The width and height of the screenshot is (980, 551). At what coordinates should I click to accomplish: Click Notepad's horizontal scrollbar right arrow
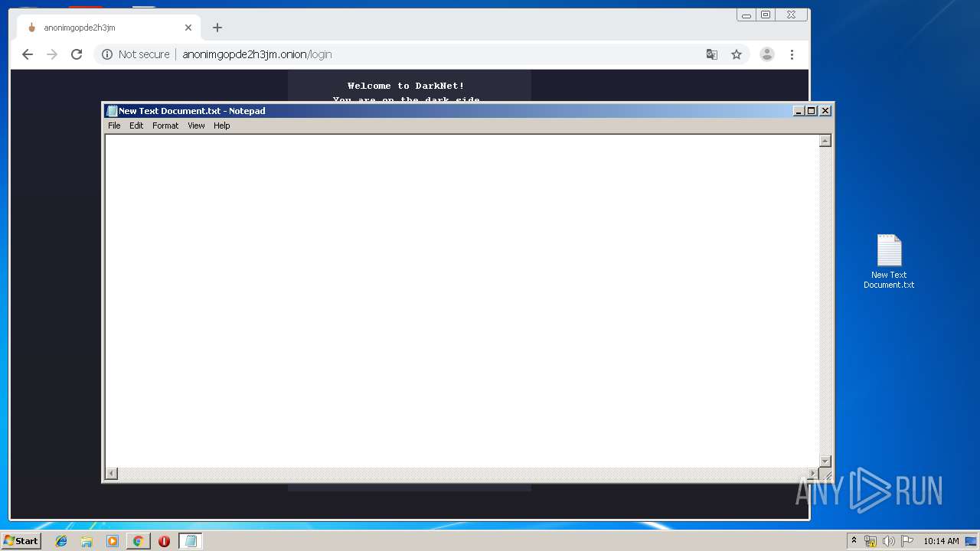tap(812, 474)
